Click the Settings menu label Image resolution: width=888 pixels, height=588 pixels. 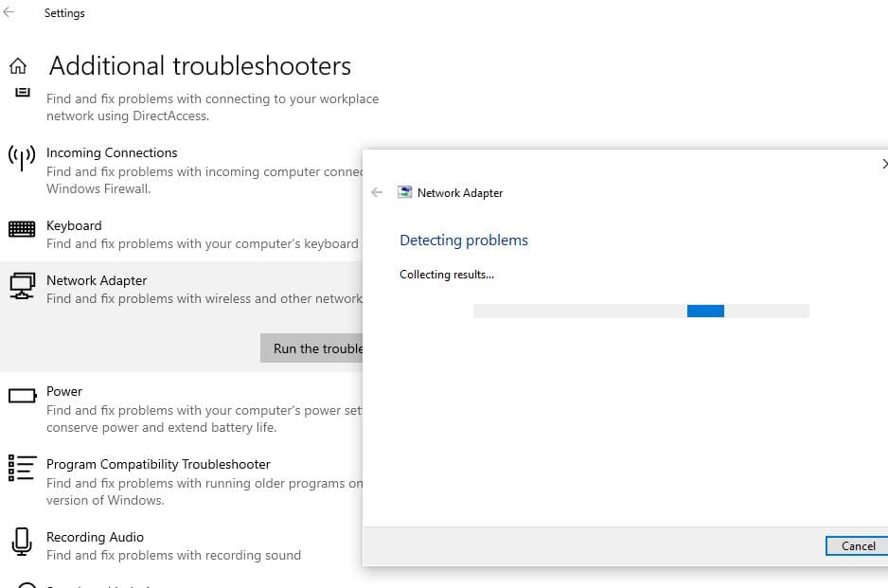pos(64,12)
